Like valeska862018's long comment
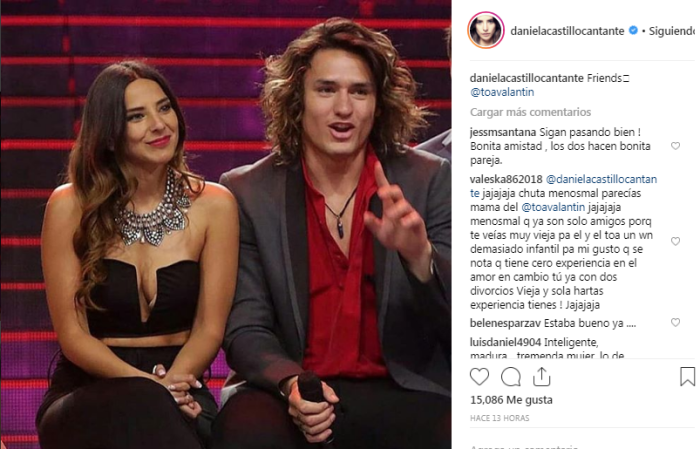 point(675,241)
